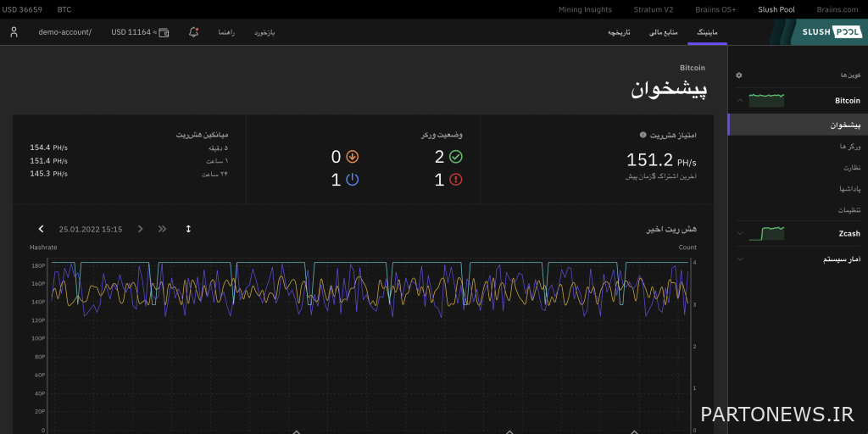
Task: Jump to latest chart period double arrow
Action: pos(162,229)
